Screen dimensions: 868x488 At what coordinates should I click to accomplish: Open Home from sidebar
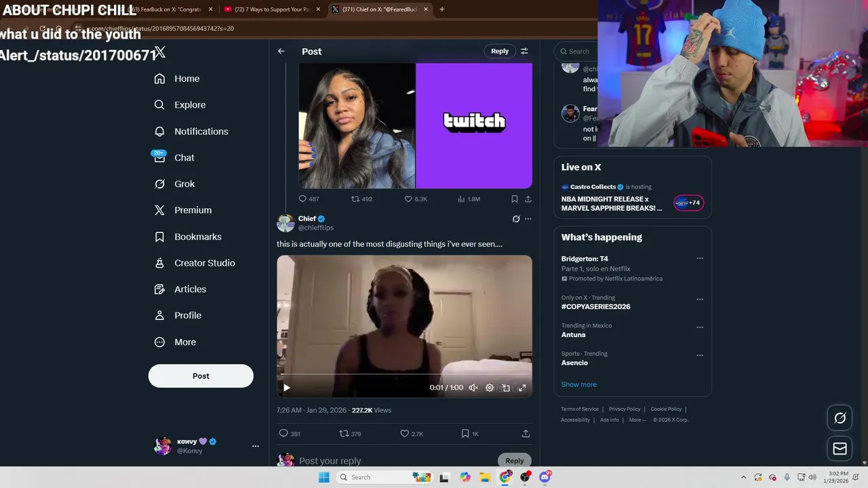[x=177, y=79]
